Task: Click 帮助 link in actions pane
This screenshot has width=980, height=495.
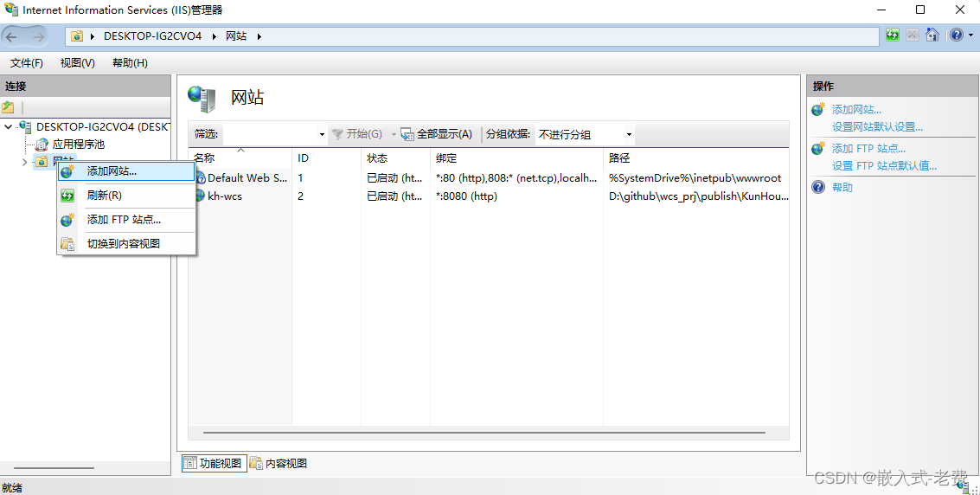Action: point(842,187)
